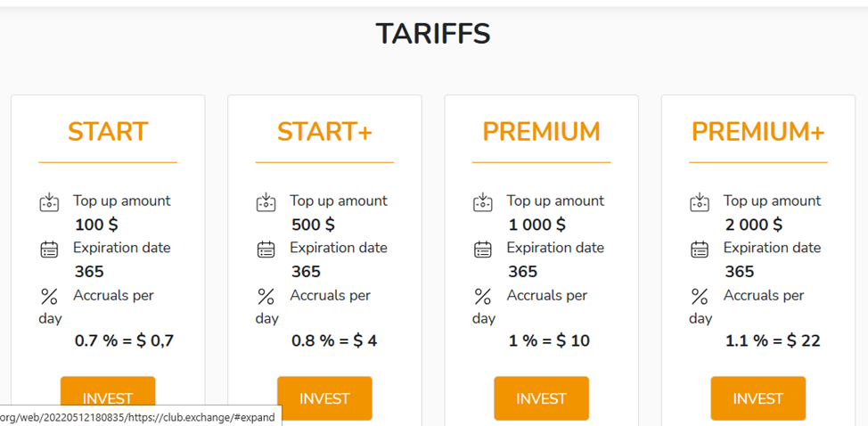Click the wallet icon in START tariff
868x426 pixels.
(x=49, y=202)
